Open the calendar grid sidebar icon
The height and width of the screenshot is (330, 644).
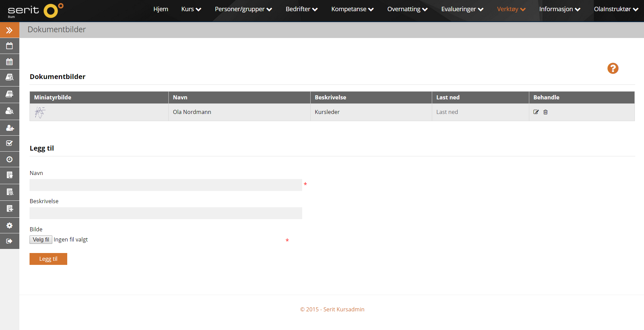tap(10, 62)
